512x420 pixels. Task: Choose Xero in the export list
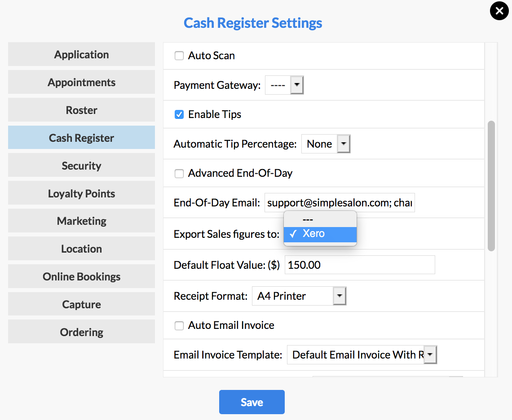click(320, 234)
